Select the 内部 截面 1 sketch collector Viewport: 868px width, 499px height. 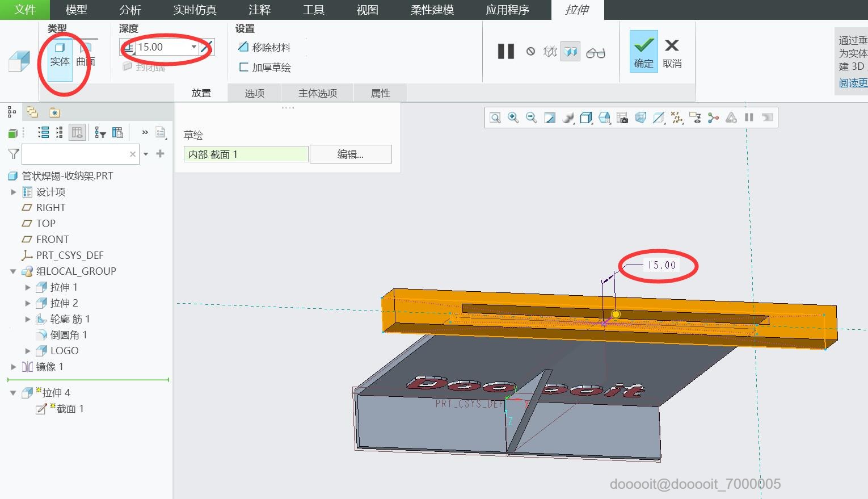(x=246, y=154)
